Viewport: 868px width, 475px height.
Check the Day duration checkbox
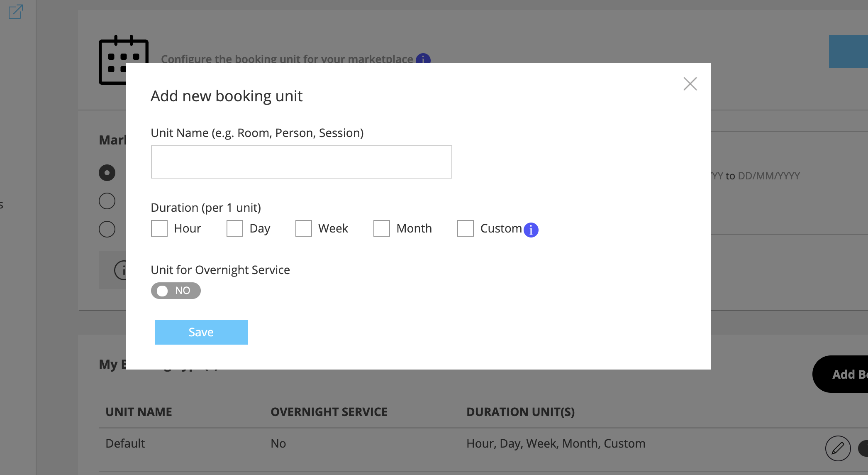(x=235, y=228)
